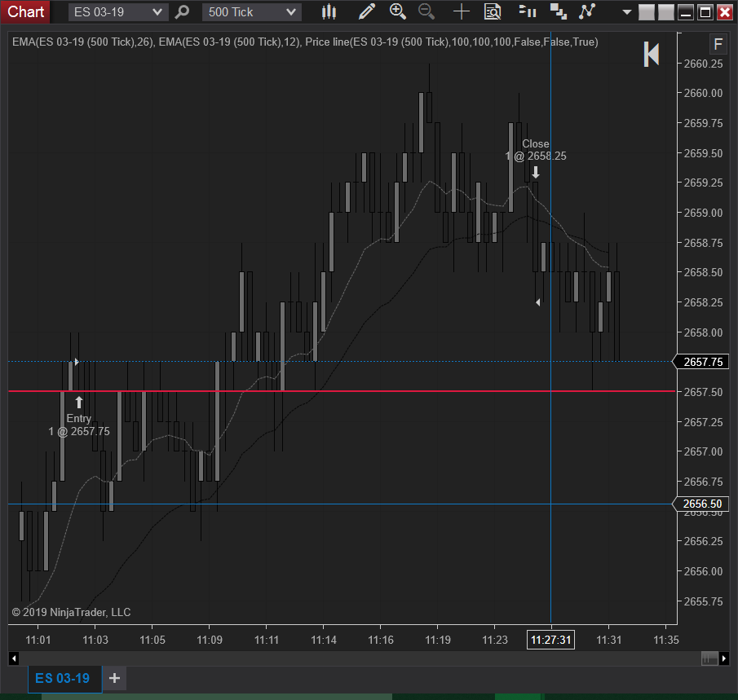
Task: Click the Close 1 @ 2658.25 label
Action: pyautogui.click(x=536, y=150)
